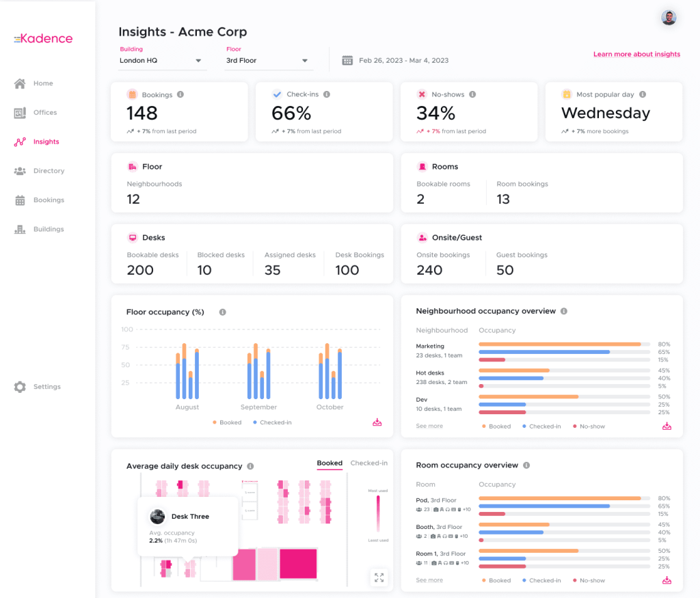
Task: Download Neighbourhood occupancy overview data
Action: (667, 426)
